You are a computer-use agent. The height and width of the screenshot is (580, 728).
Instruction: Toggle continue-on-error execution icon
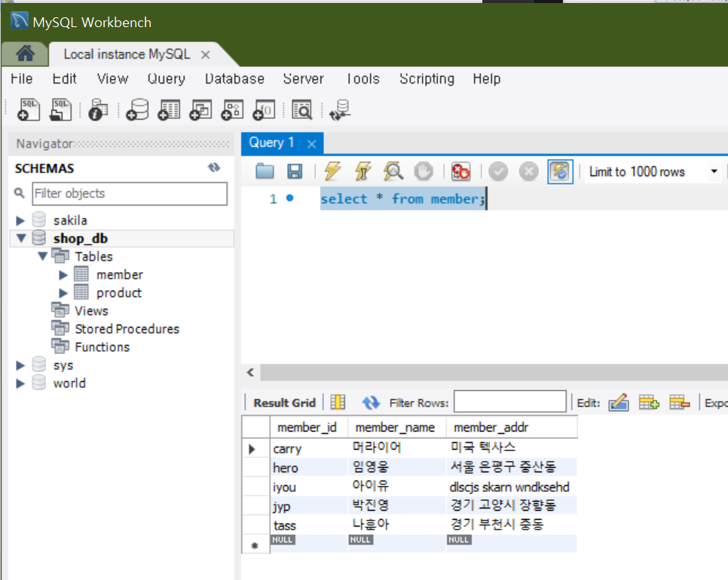(461, 171)
